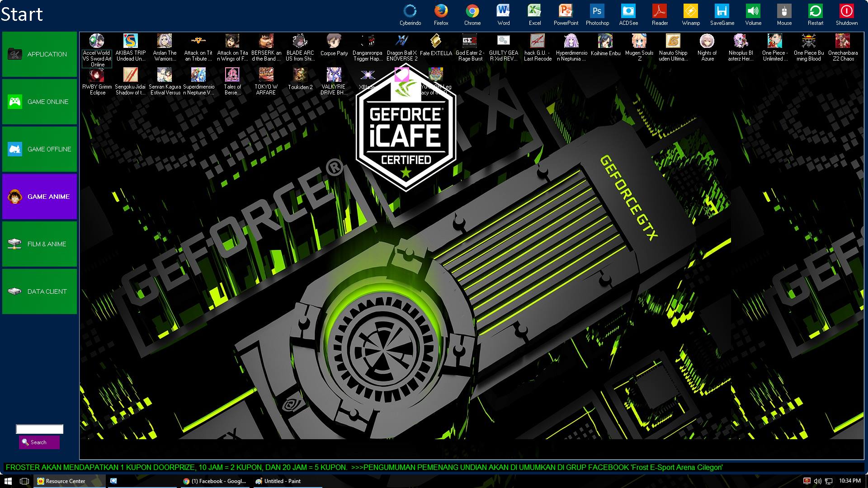Open the Mouse settings shortcut
This screenshot has height=488, width=868.
point(784,14)
